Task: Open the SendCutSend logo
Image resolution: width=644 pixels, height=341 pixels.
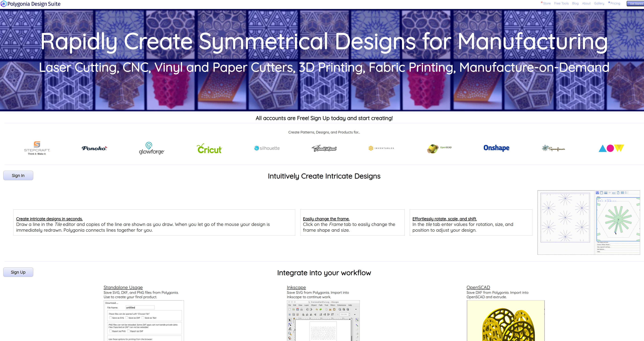Action: coord(324,148)
